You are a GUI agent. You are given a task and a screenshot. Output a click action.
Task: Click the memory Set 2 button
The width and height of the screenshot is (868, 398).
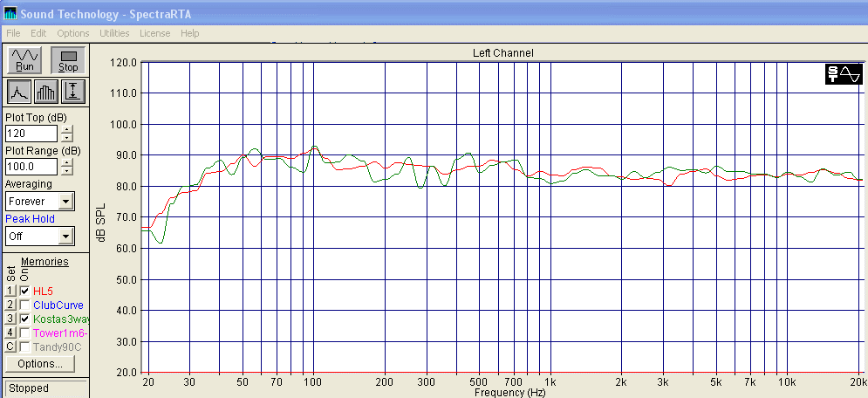(x=10, y=305)
